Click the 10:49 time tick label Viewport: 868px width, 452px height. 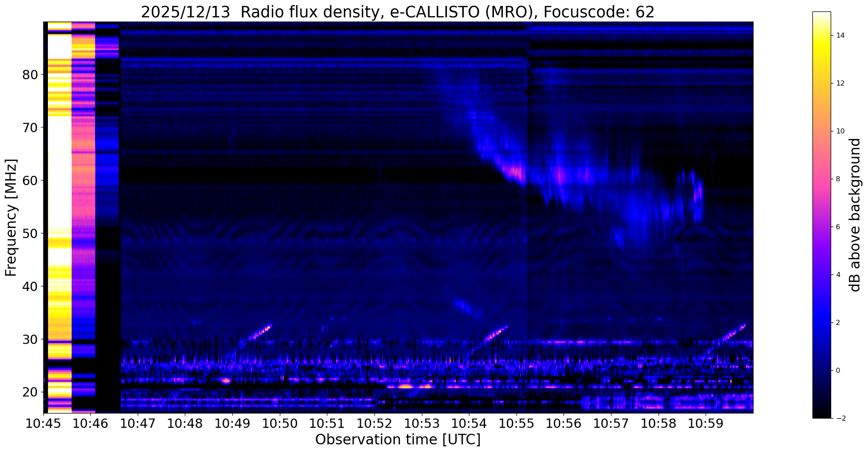[232, 424]
